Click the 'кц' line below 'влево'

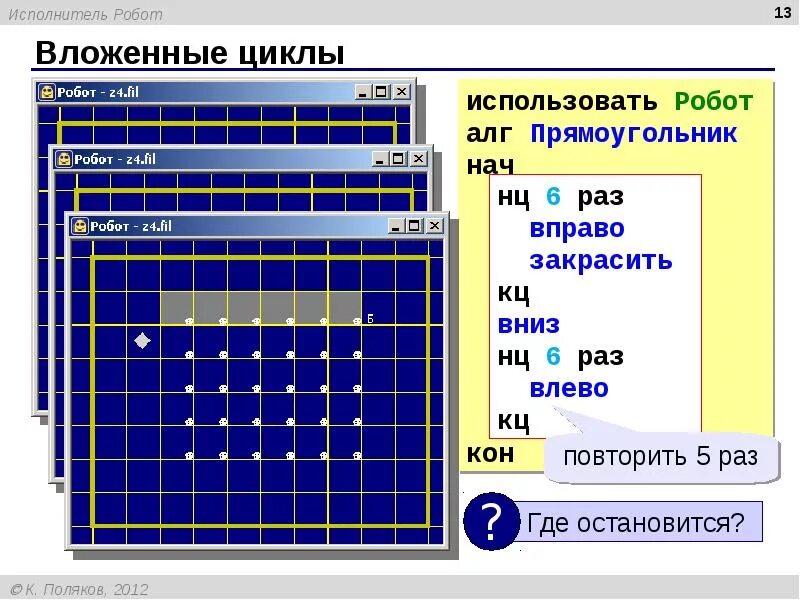pos(514,421)
